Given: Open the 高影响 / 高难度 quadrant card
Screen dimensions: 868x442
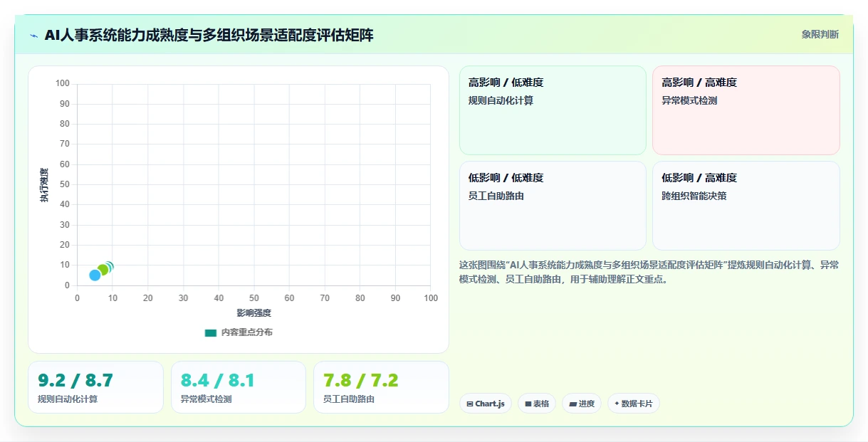Looking at the screenshot, I should [x=746, y=110].
